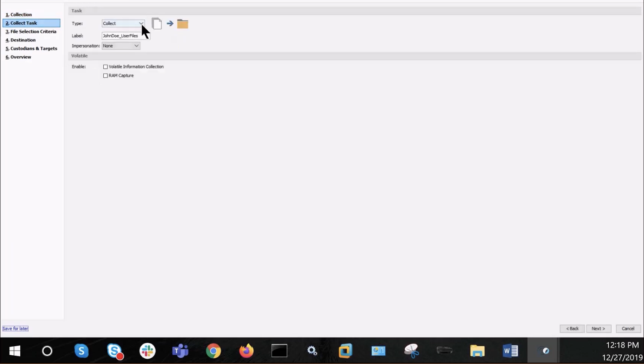Click the document files icon beside the Type dropdown
This screenshot has width=644, height=364.
tap(157, 23)
